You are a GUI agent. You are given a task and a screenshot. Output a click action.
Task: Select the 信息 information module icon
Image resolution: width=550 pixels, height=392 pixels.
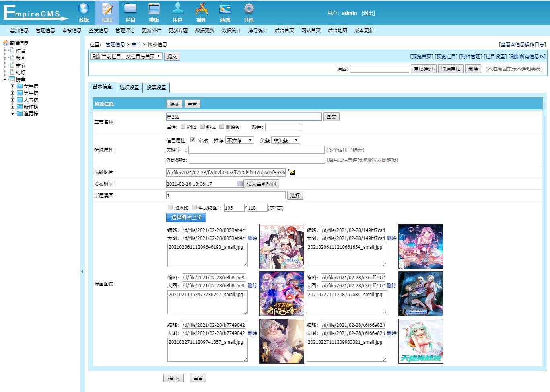coord(107,12)
